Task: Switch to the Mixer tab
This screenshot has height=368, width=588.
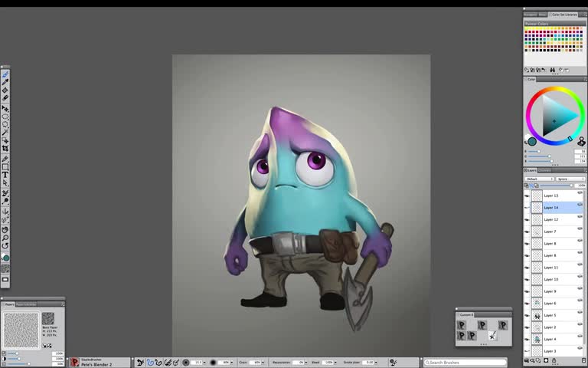Action: (542, 15)
